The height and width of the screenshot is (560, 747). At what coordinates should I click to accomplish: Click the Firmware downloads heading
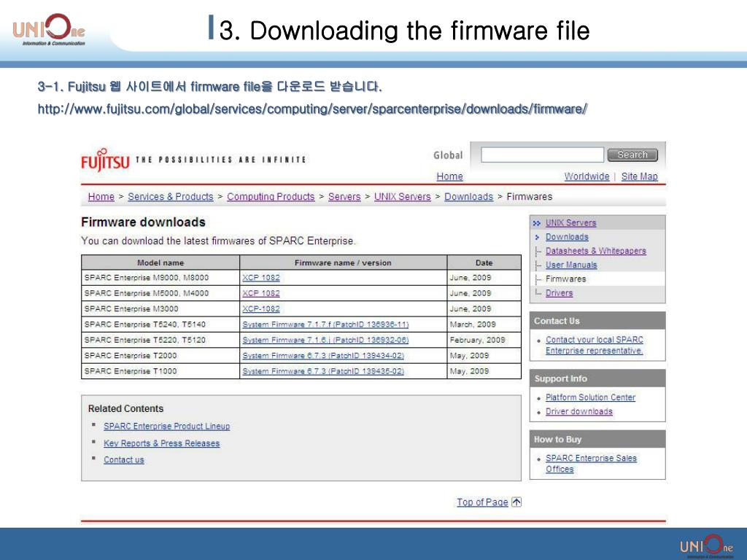click(144, 222)
